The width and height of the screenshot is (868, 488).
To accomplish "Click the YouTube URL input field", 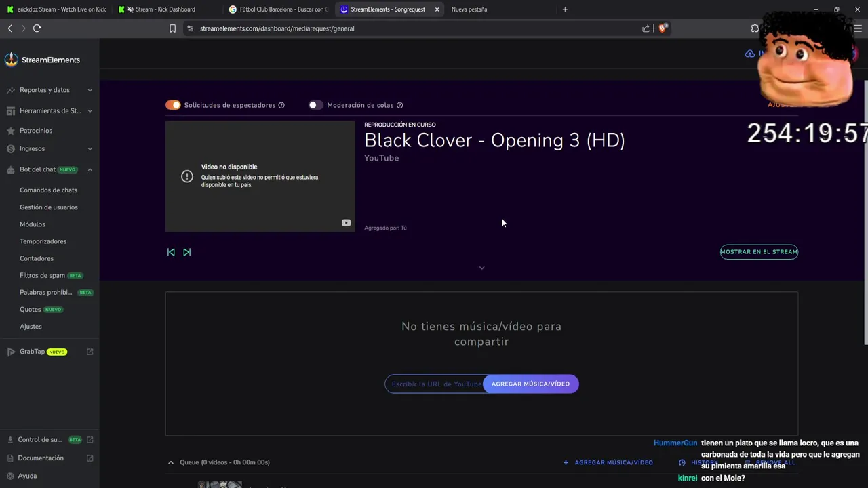I will [x=435, y=384].
